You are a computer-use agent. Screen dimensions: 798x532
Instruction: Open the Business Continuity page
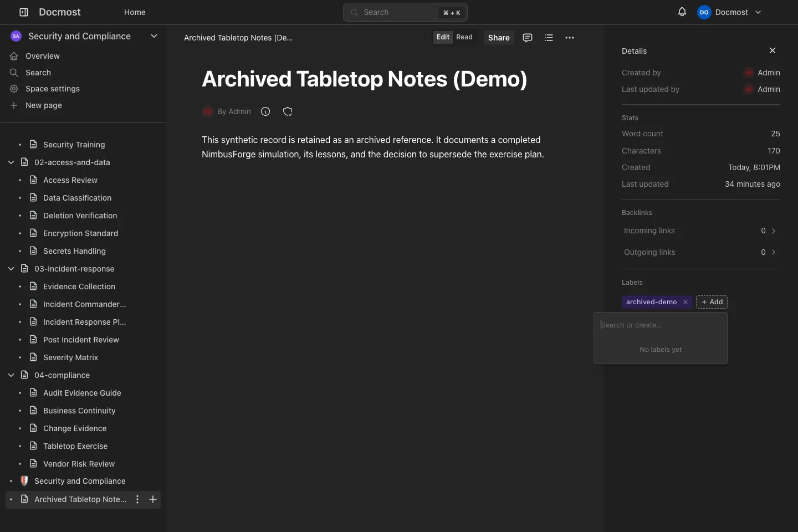pos(79,411)
